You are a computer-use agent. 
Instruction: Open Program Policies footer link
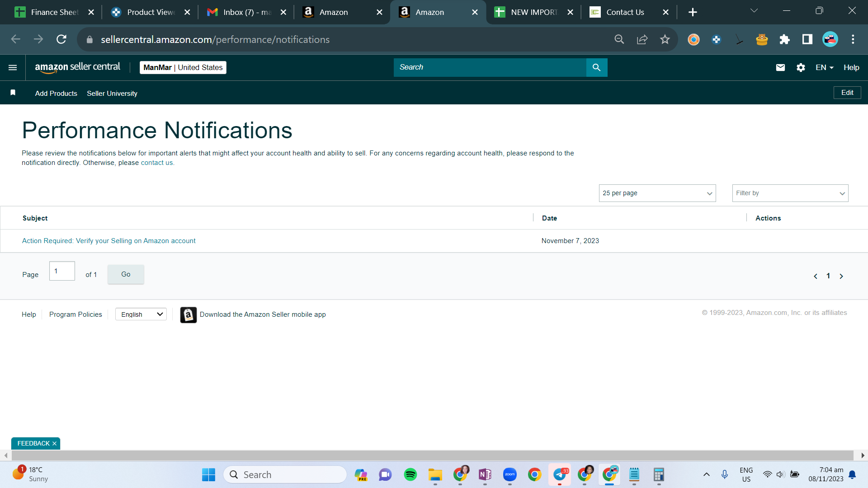[x=75, y=314]
